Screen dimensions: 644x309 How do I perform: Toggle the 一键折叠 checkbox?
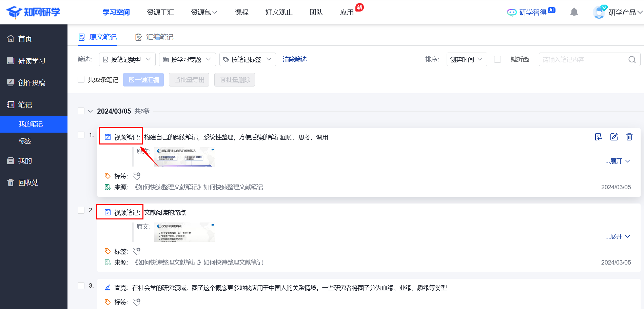pos(497,59)
